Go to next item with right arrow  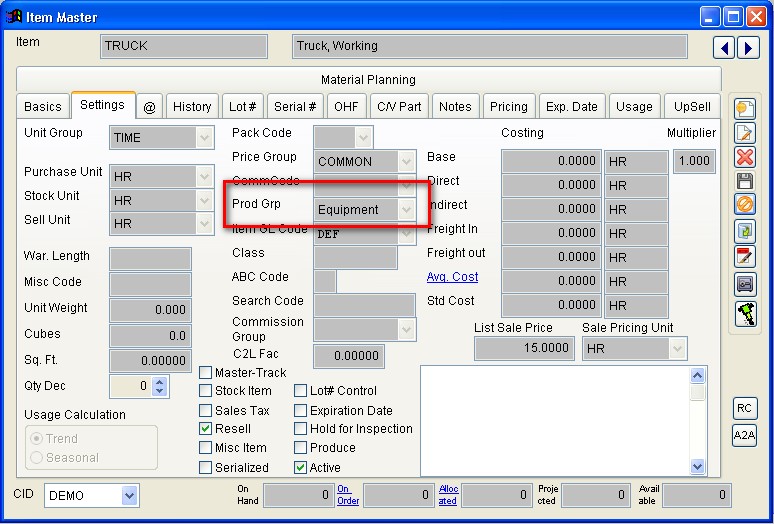click(746, 47)
